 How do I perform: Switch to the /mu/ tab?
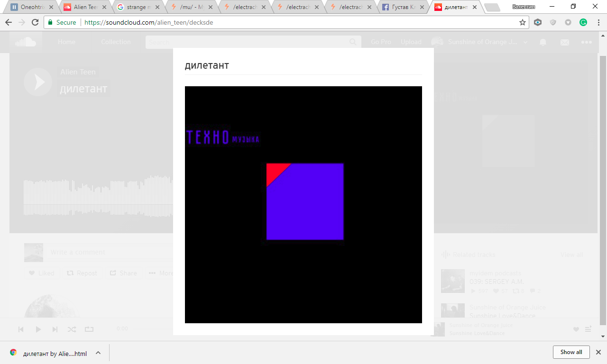click(x=192, y=7)
